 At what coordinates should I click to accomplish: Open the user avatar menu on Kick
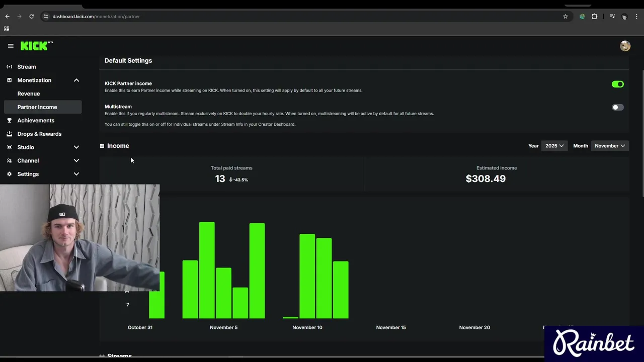point(625,46)
